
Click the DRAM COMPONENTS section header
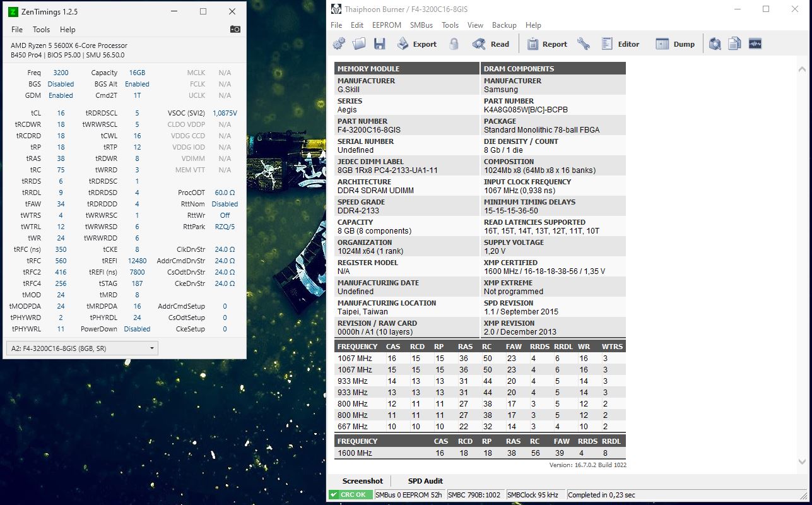click(553, 69)
